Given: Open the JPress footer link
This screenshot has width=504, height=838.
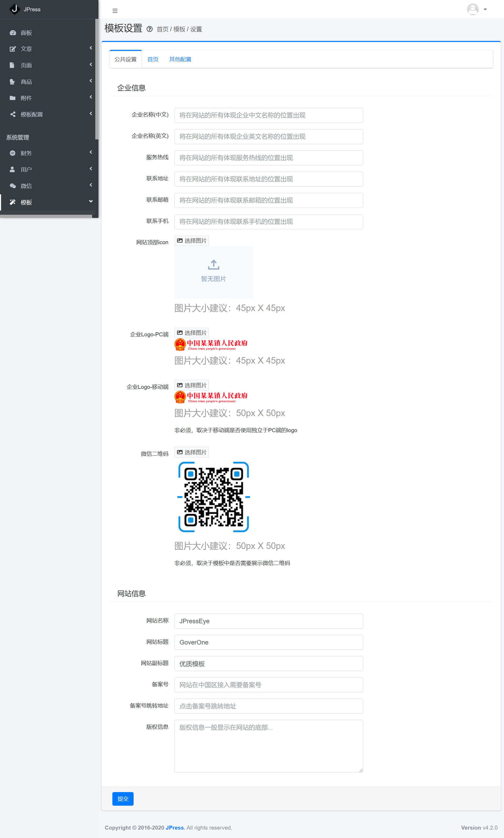Looking at the screenshot, I should point(175,827).
